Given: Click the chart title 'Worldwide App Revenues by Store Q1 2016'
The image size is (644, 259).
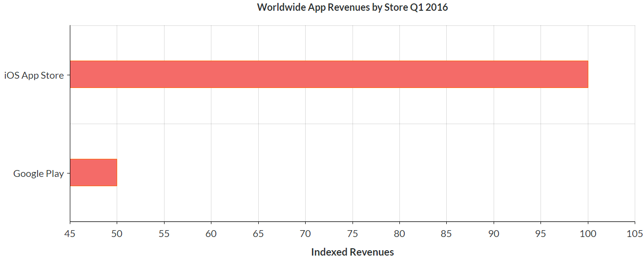Looking at the screenshot, I should click(x=352, y=7).
